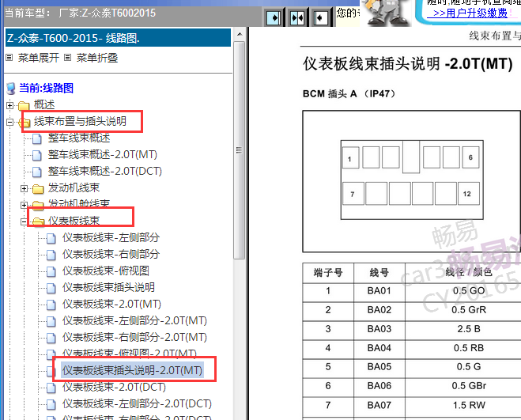
Task: Click the computer icon before 当前:线路图
Action: pos(11,89)
